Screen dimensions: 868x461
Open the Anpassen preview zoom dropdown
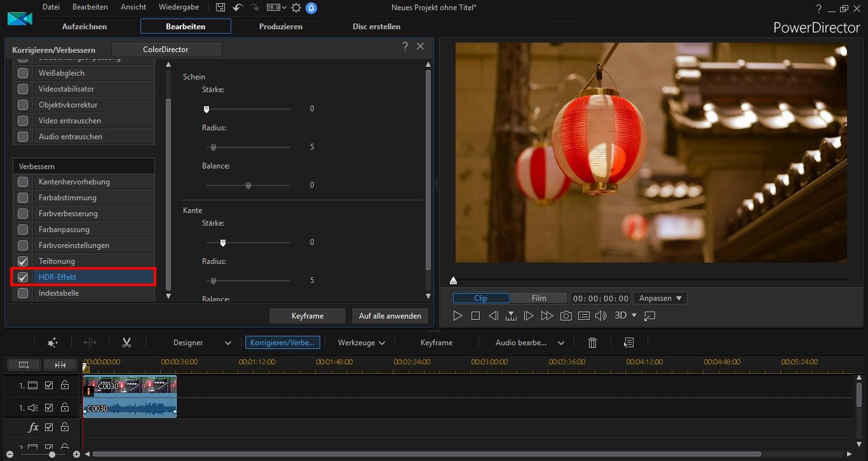[661, 298]
